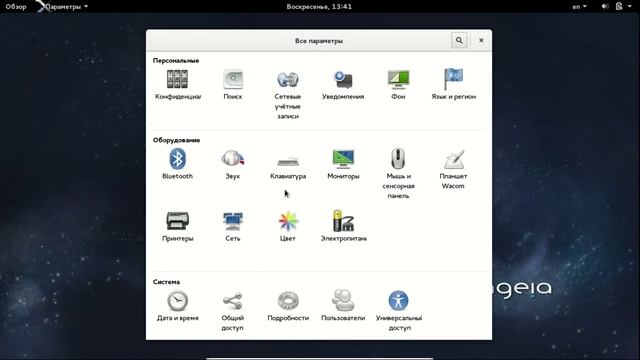The width and height of the screenshot is (640, 360).
Task: Open the Сеть network icon
Action: click(x=233, y=221)
